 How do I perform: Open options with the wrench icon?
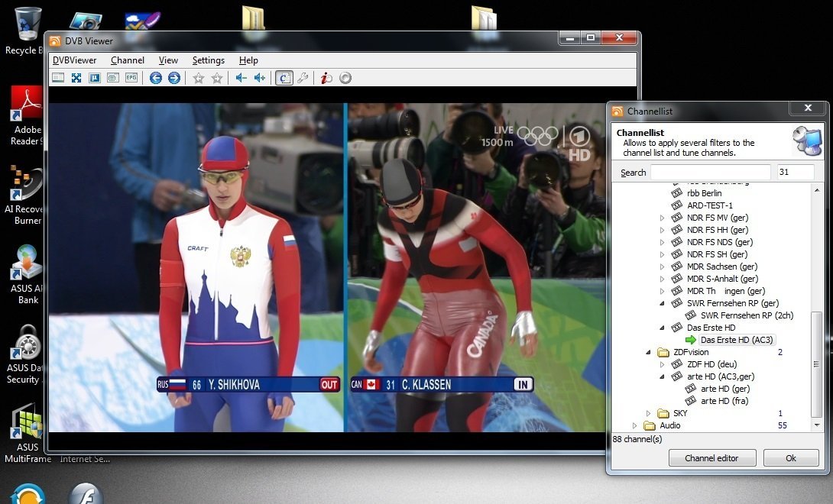point(303,78)
